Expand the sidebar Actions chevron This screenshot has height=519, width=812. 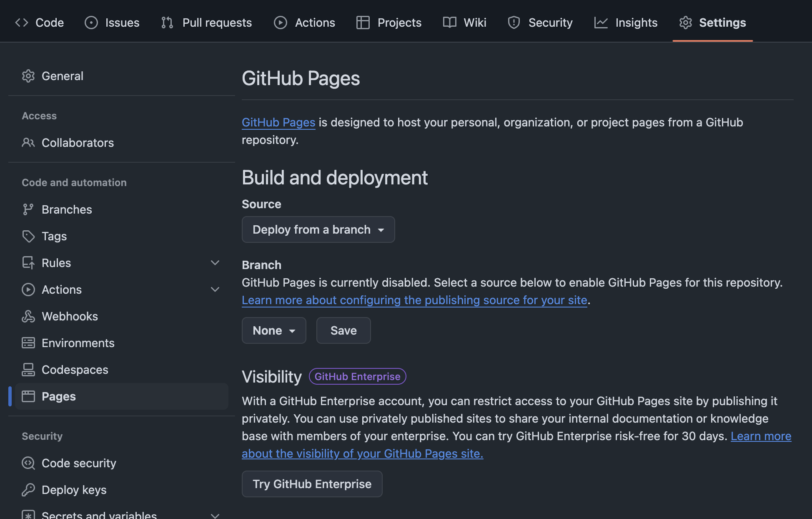pyautogui.click(x=215, y=290)
